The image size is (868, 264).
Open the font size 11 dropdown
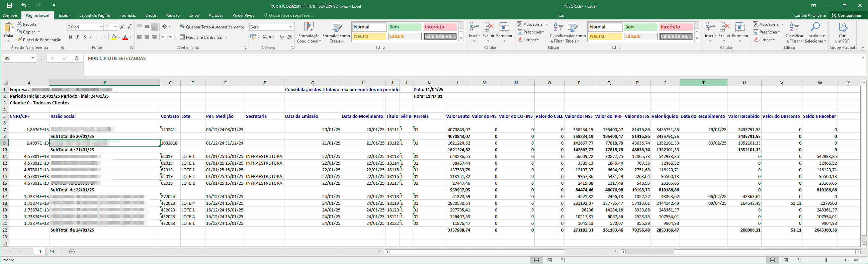[115, 27]
